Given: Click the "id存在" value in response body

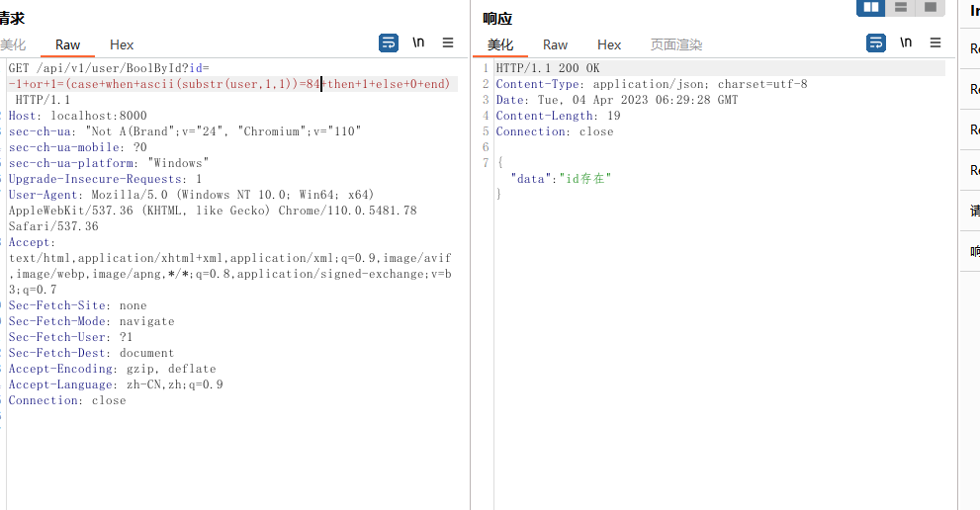Looking at the screenshot, I should (x=588, y=179).
